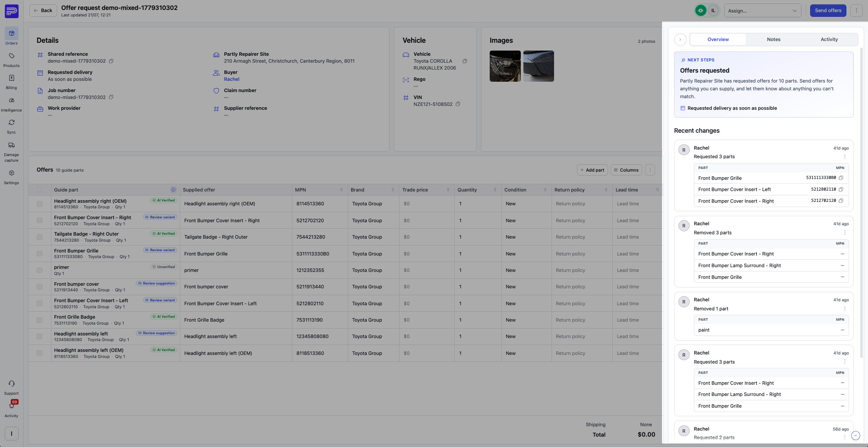Screen dimensions: 868x447
Task: Open buyer Rachel's link
Action: click(231, 80)
